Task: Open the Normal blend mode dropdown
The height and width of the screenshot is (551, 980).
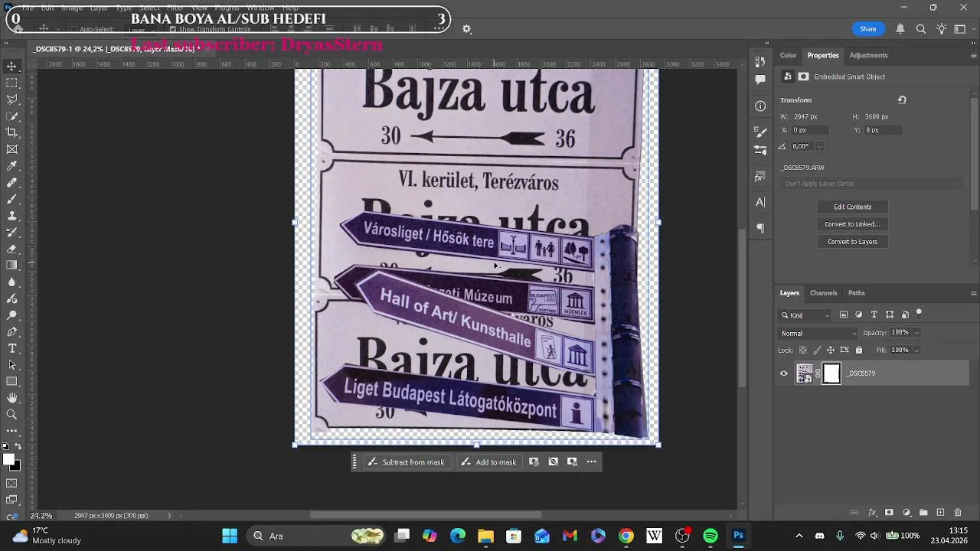Action: tap(818, 334)
